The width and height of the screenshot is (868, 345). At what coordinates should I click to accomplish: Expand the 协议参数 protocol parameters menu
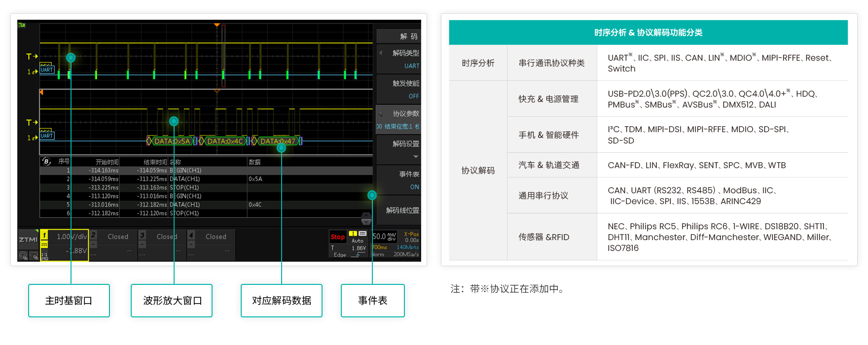pyautogui.click(x=399, y=120)
